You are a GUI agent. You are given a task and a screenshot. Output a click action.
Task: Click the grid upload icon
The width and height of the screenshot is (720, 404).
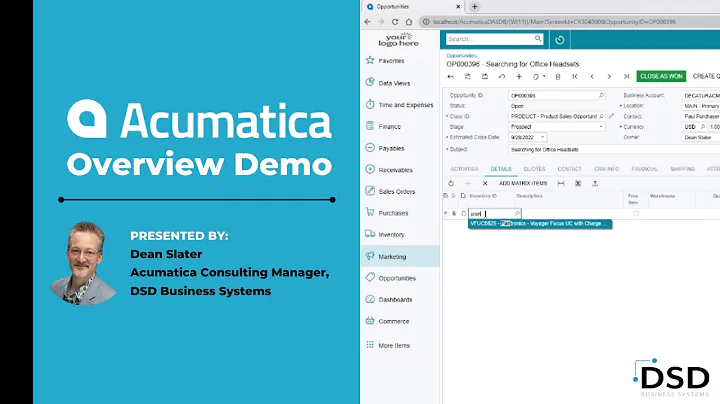coord(595,183)
